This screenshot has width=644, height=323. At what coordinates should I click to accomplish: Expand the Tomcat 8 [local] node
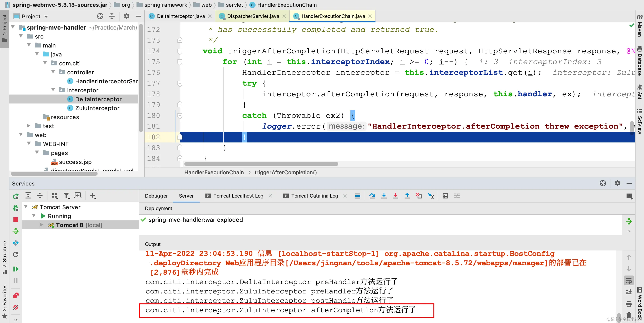tap(41, 225)
